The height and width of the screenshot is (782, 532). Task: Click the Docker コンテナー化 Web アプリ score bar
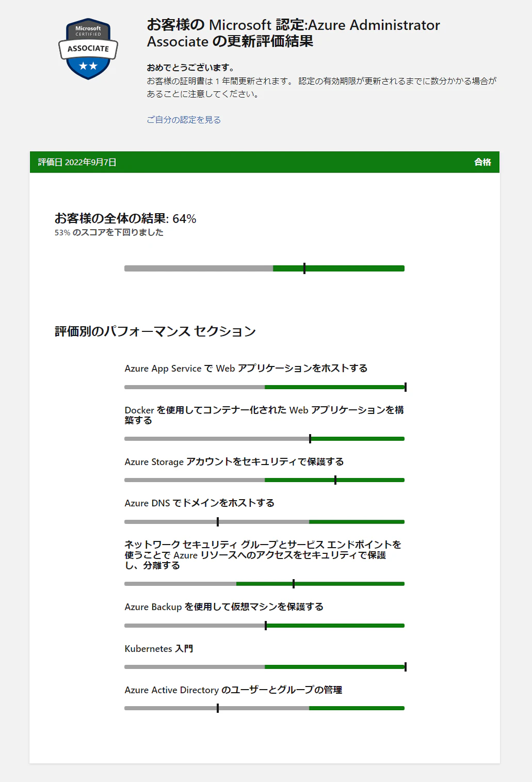click(x=264, y=439)
